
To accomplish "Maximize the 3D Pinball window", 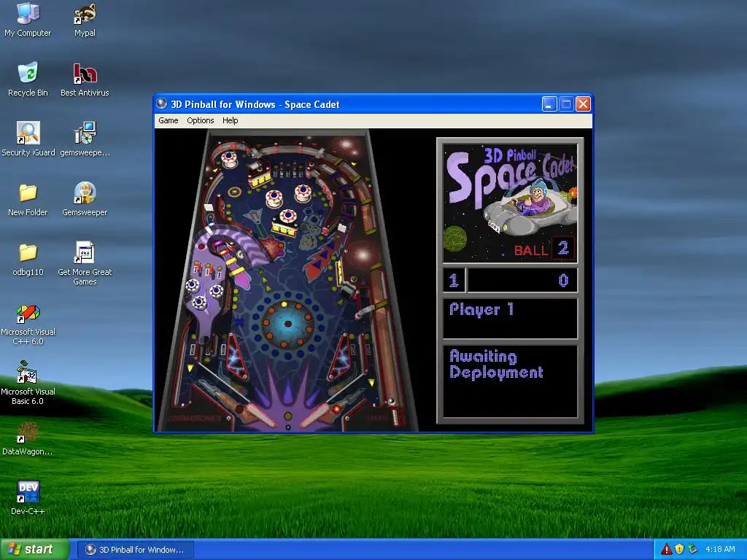I will 566,104.
